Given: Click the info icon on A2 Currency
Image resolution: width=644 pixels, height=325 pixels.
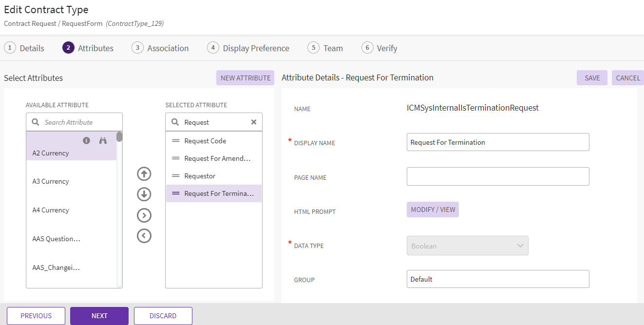Looking at the screenshot, I should point(86,140).
